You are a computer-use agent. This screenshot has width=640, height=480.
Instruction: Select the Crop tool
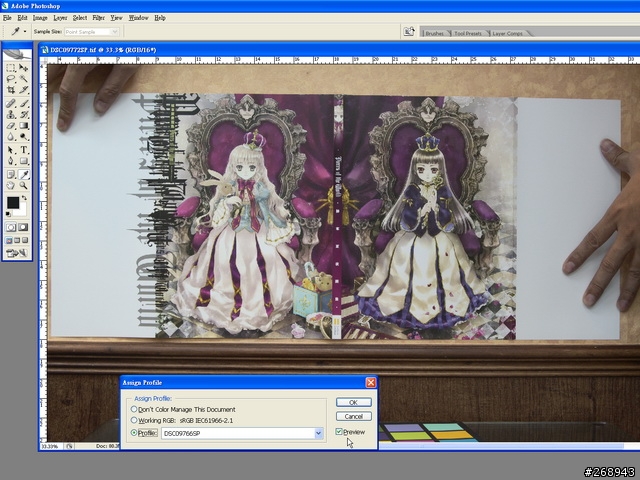pyautogui.click(x=11, y=90)
